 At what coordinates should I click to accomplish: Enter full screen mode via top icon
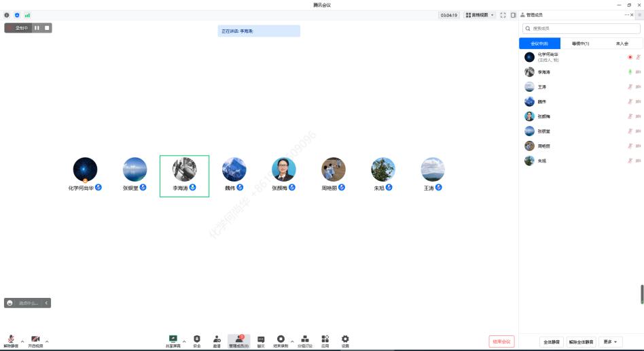pyautogui.click(x=503, y=15)
